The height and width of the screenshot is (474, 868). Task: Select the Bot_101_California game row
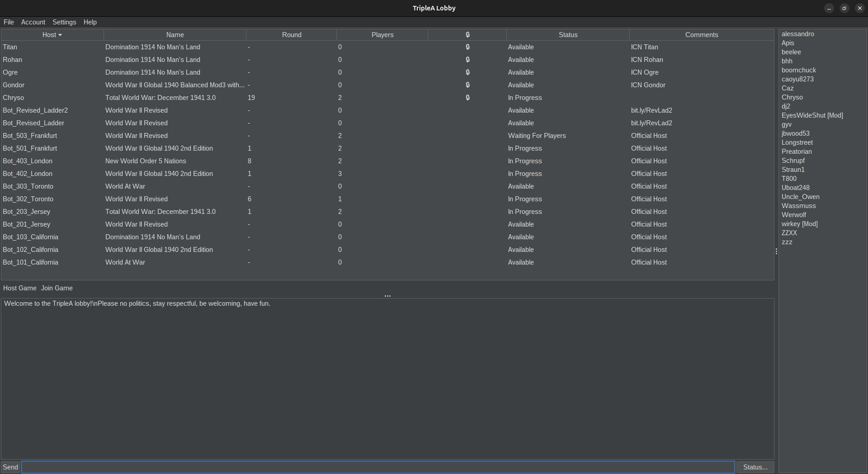[x=387, y=262]
